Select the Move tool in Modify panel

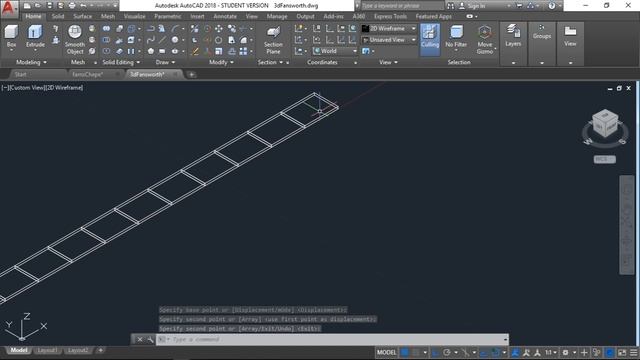(219, 29)
